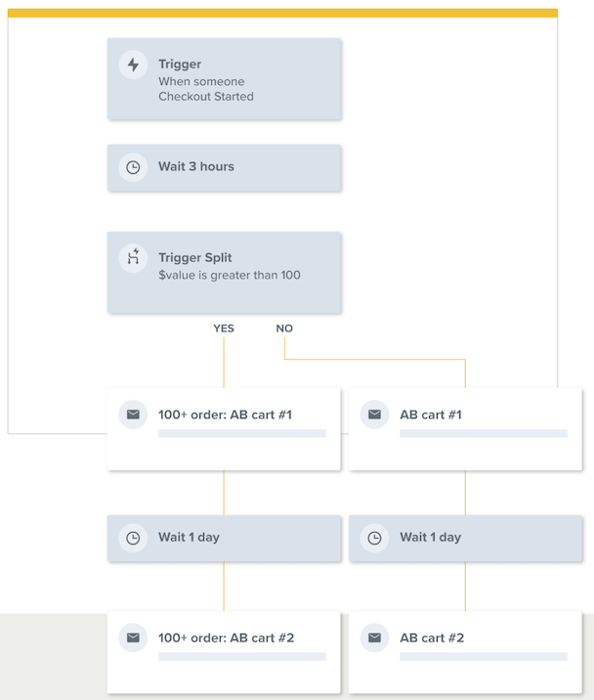594x700 pixels.
Task: Open the 100+ order: AB cart #2 email
Action: click(x=226, y=637)
